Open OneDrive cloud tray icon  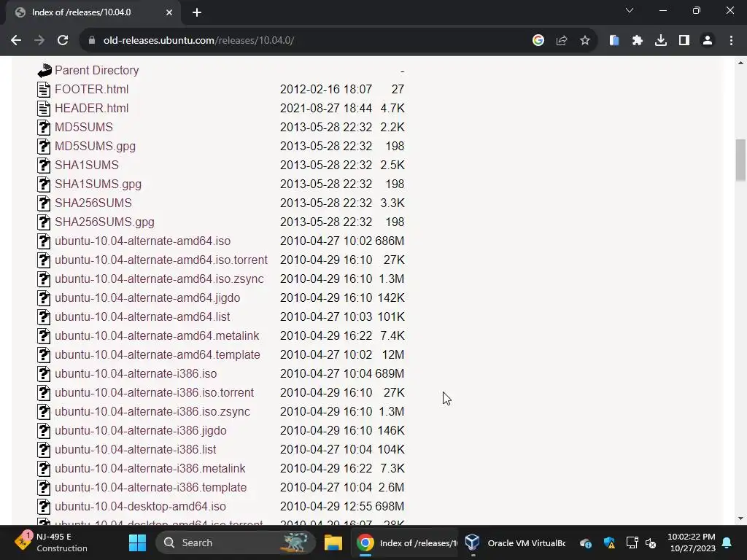click(586, 542)
